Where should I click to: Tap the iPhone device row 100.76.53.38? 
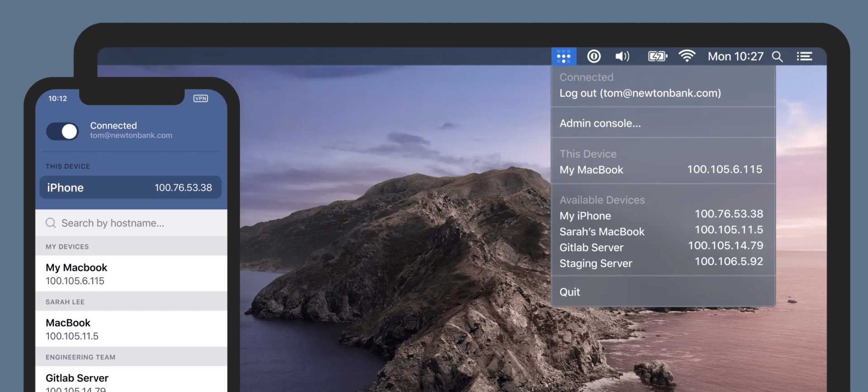(x=130, y=187)
